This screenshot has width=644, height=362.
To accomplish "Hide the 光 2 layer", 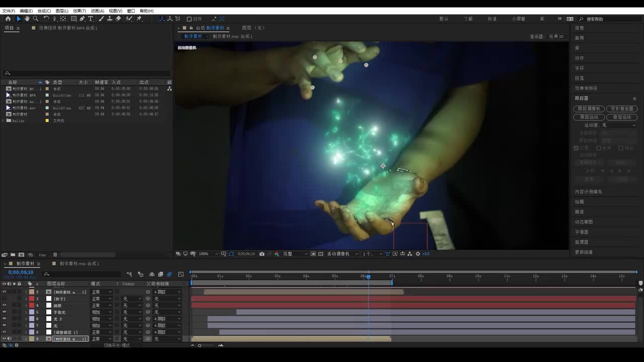I will point(4,319).
